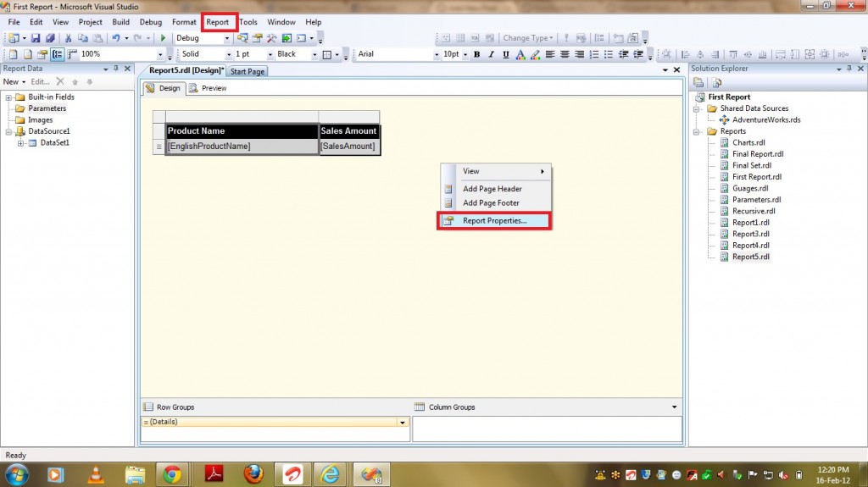The height and width of the screenshot is (487, 868).
Task: Open the Arial font name dropdown
Action: (437, 54)
